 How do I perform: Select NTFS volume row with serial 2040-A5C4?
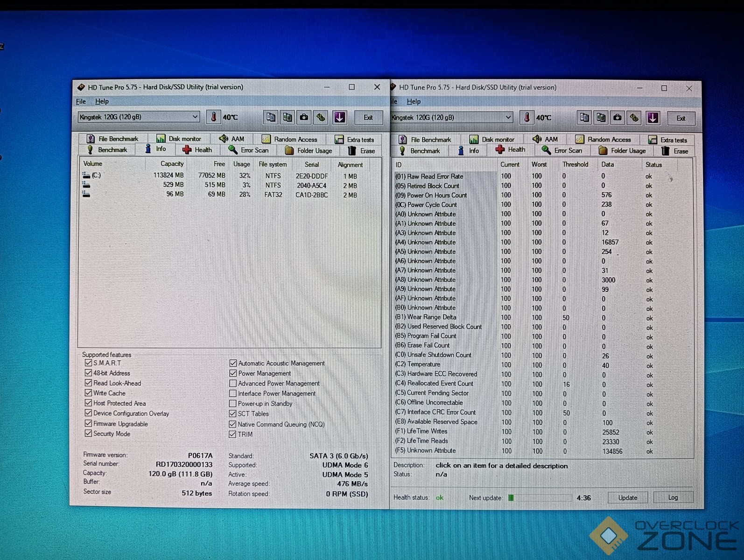click(x=229, y=185)
